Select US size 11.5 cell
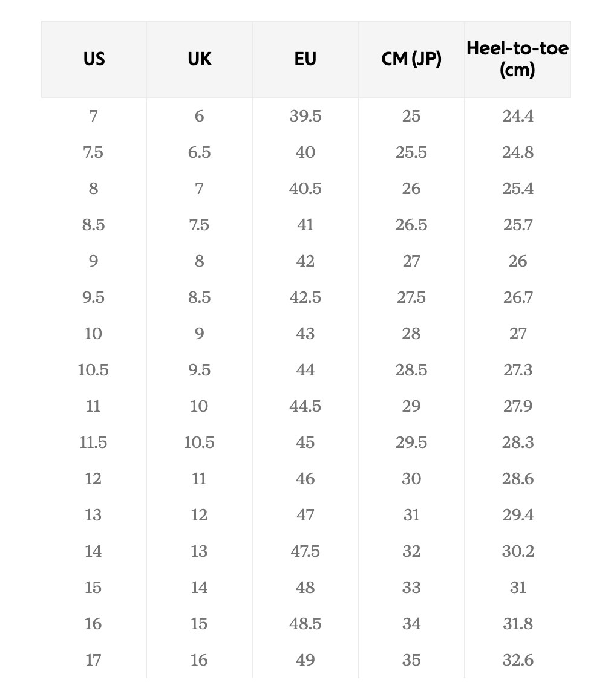This screenshot has height=700, width=611. click(94, 442)
